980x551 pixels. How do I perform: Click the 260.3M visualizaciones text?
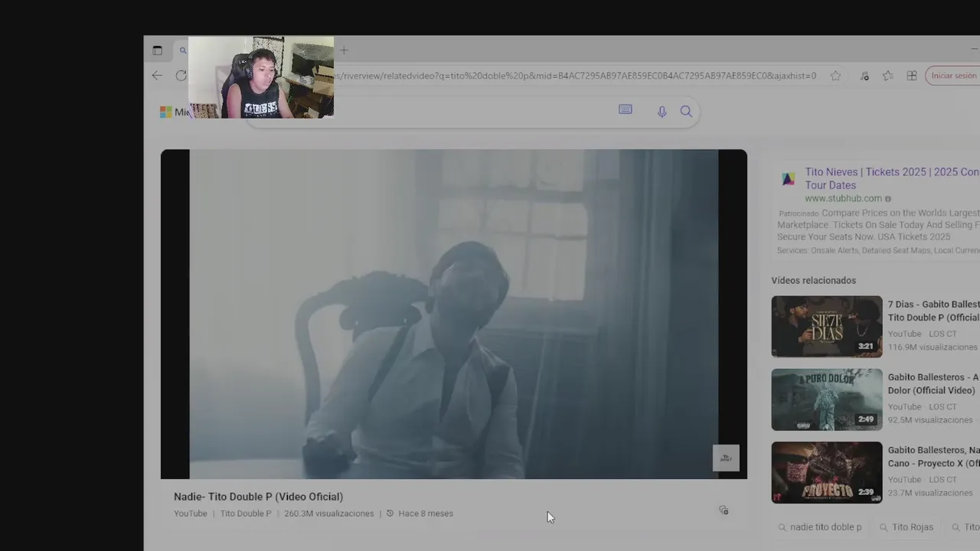[329, 514]
